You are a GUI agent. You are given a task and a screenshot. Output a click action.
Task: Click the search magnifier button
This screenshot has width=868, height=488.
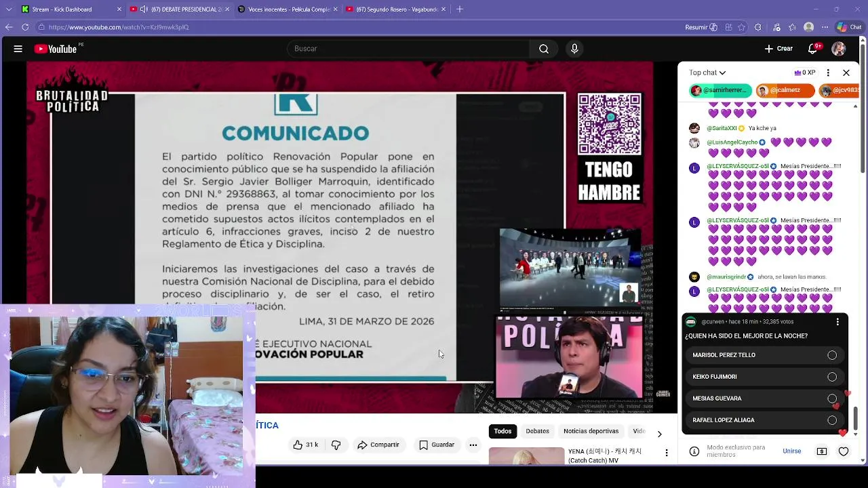click(544, 49)
